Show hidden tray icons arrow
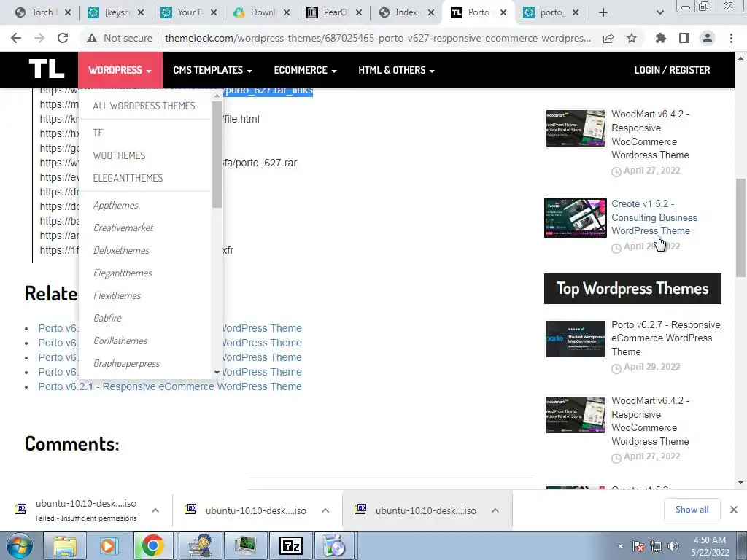 click(620, 546)
